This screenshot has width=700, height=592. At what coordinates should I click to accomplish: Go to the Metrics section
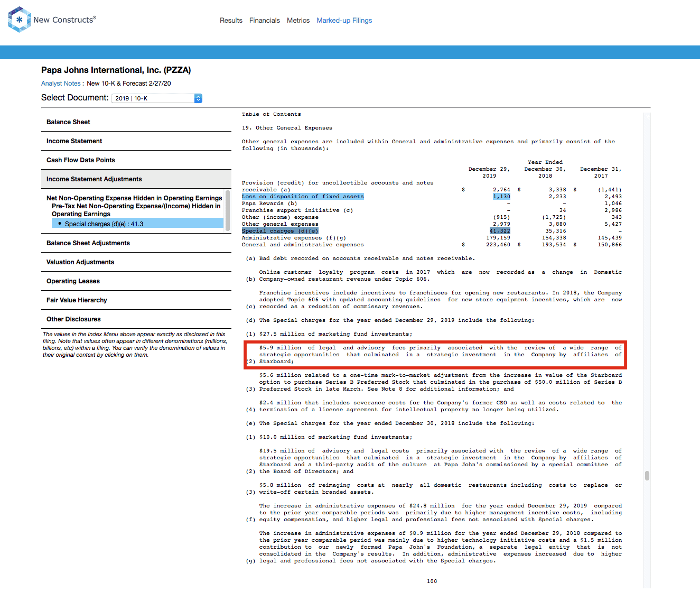coord(298,21)
